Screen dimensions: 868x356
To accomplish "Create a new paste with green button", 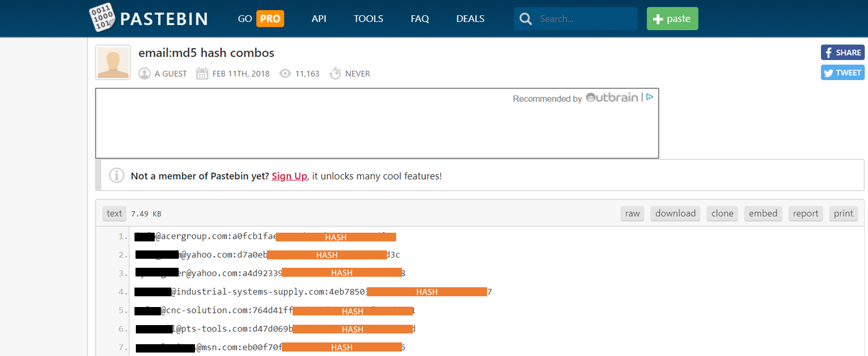I will pos(672,19).
